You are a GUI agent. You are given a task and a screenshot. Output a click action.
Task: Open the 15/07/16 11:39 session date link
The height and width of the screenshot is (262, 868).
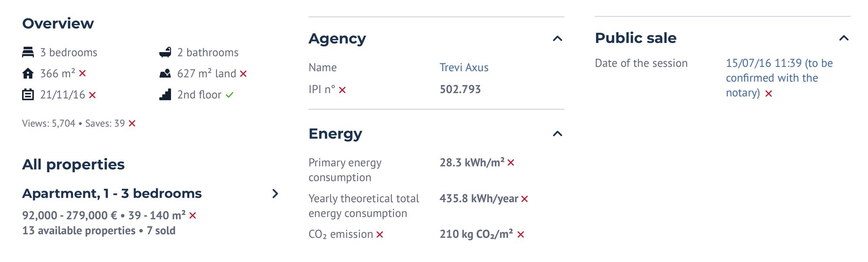coord(779,78)
